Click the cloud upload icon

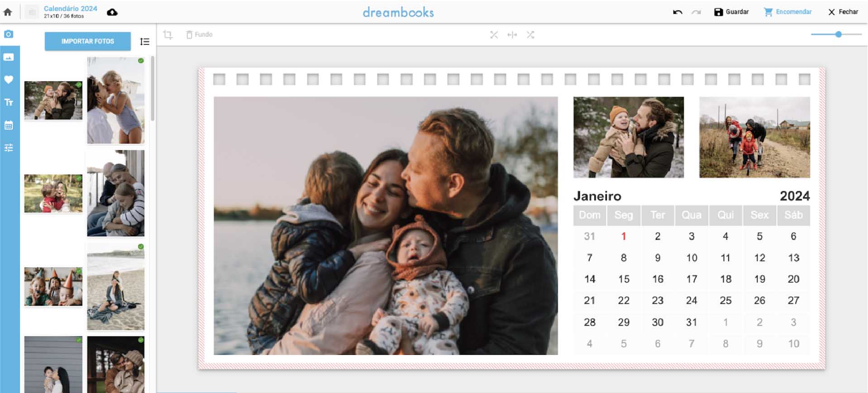pyautogui.click(x=112, y=12)
